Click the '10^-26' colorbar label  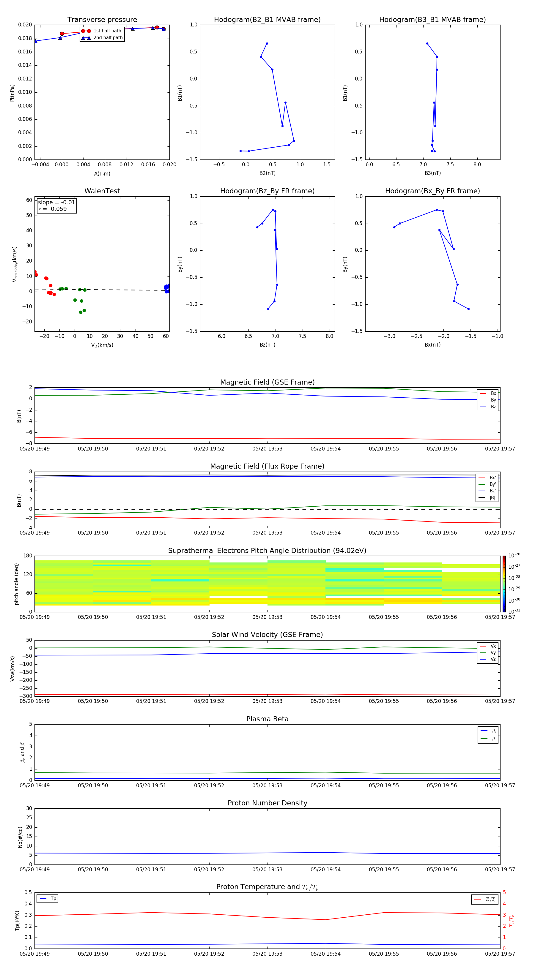[514, 555]
